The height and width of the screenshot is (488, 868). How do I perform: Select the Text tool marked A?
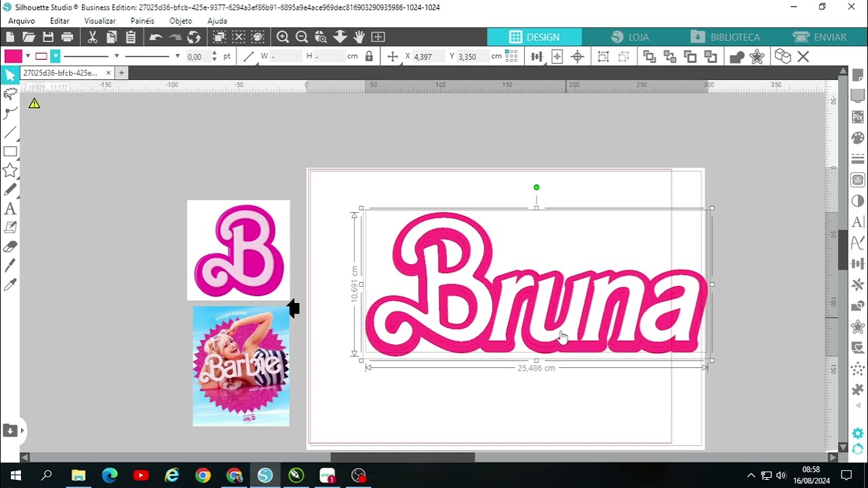click(x=10, y=209)
